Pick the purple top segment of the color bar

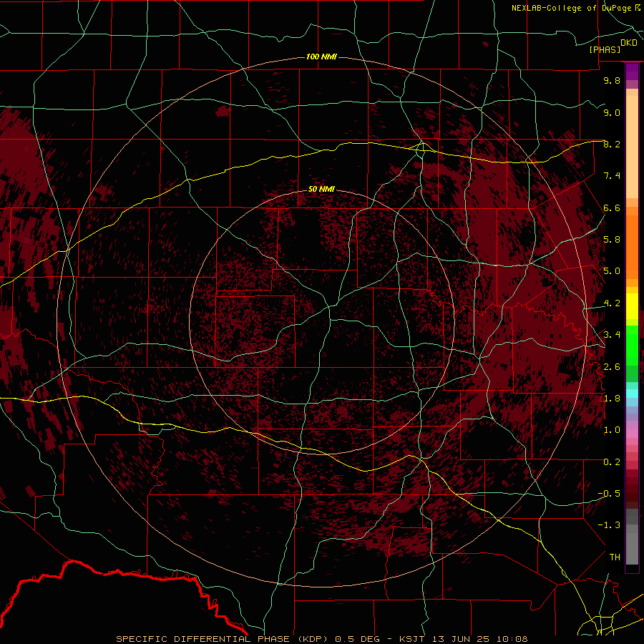pos(632,72)
